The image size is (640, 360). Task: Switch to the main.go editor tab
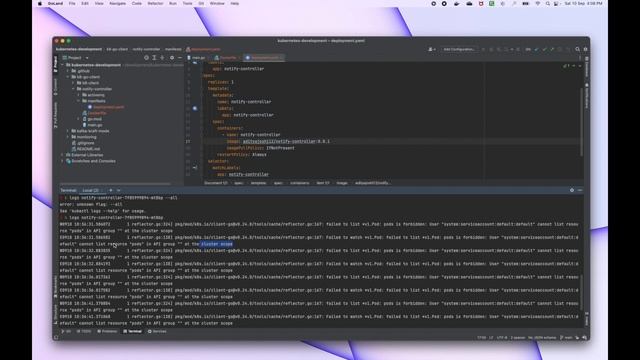tap(197, 58)
